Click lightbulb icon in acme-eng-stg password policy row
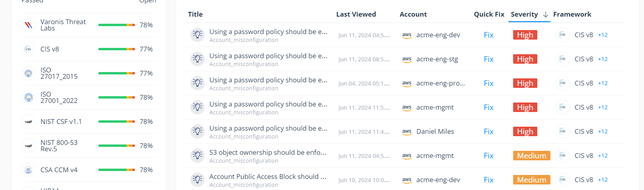 click(x=197, y=59)
